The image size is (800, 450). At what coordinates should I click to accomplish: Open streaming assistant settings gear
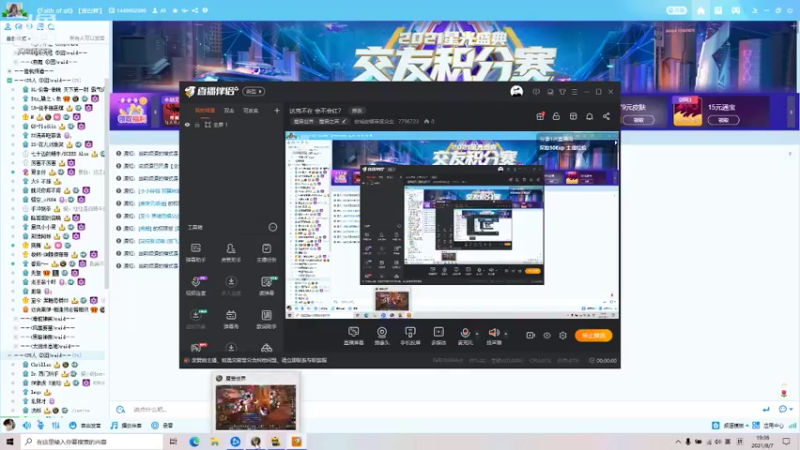point(563,336)
